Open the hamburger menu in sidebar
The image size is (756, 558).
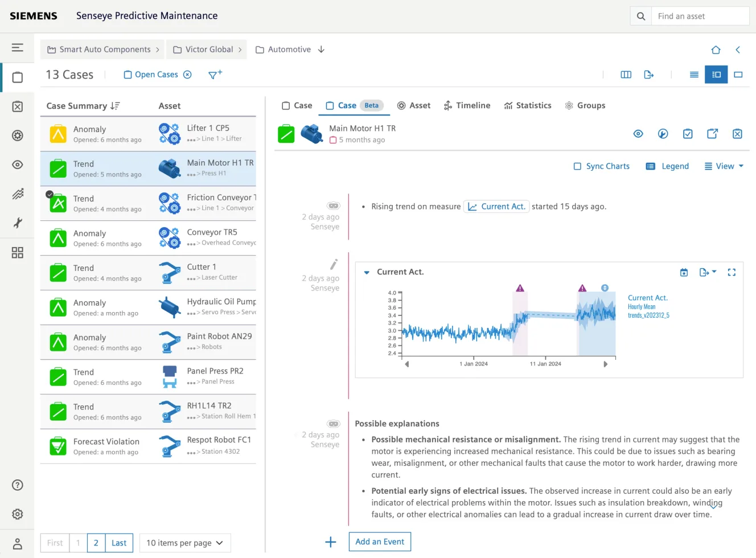coord(18,47)
